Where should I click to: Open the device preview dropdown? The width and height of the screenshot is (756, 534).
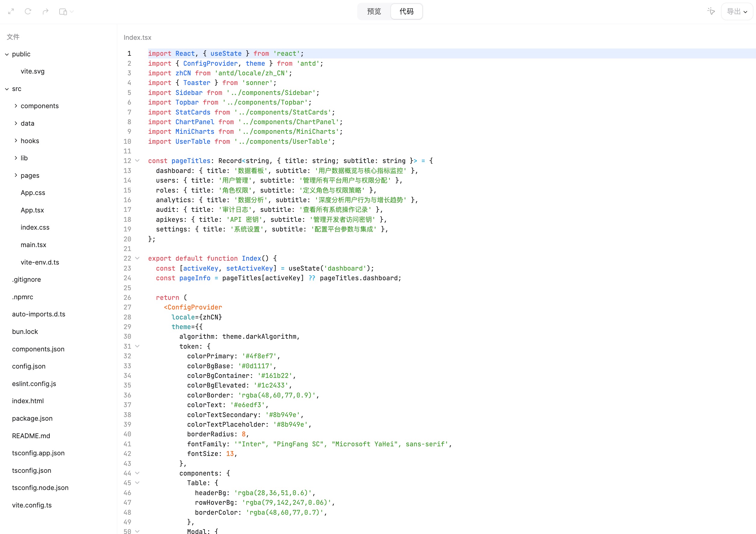66,11
